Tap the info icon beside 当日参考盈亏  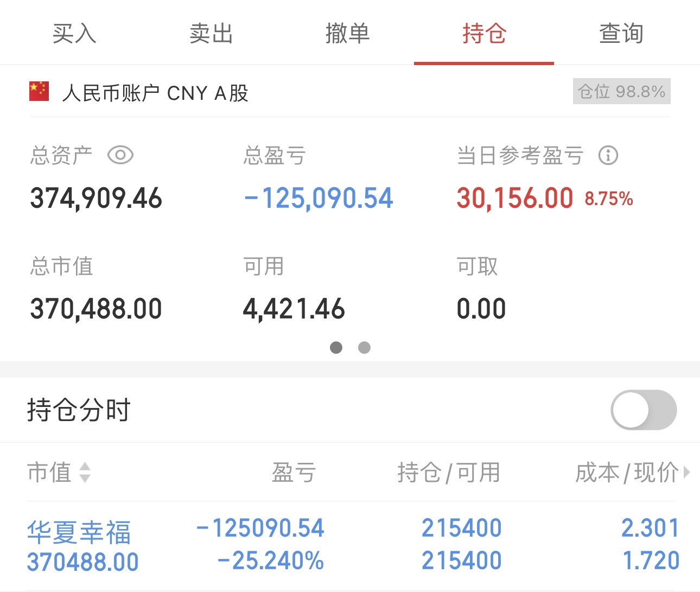[608, 156]
